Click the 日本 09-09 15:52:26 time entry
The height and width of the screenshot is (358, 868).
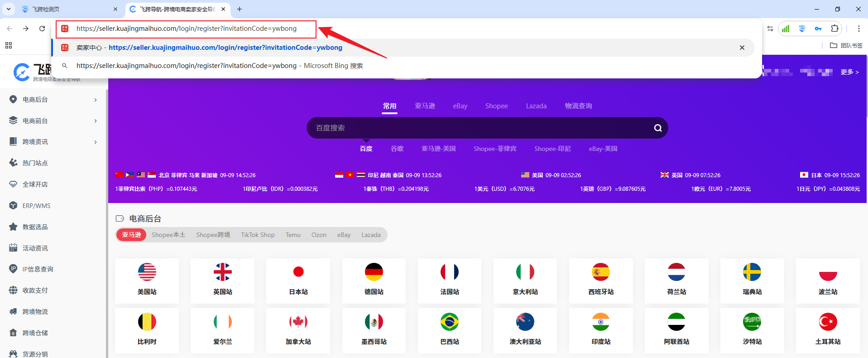830,175
